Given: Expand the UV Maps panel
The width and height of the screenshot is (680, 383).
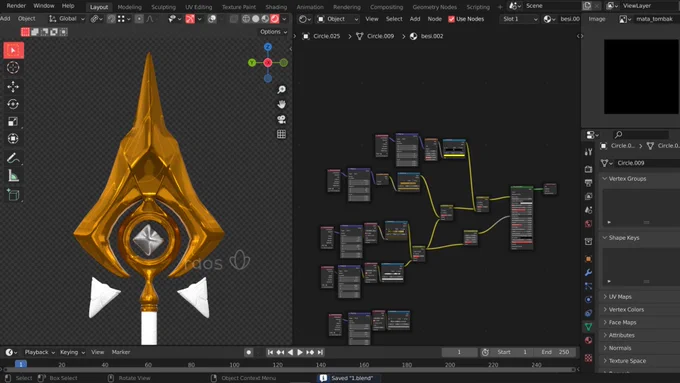Looking at the screenshot, I should [x=620, y=297].
